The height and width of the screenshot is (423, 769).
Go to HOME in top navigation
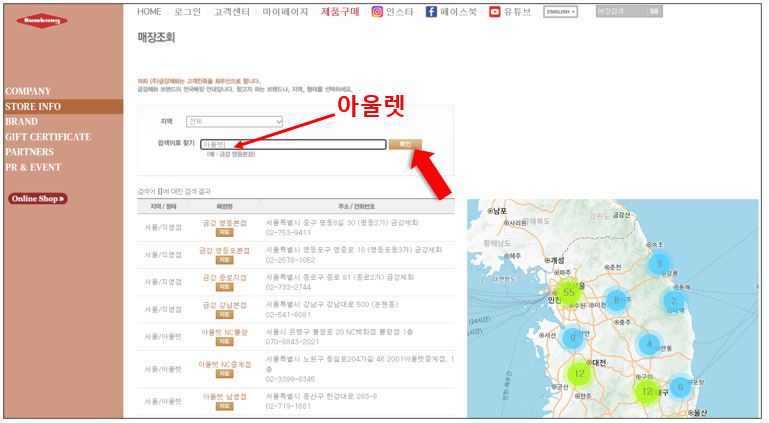(149, 11)
